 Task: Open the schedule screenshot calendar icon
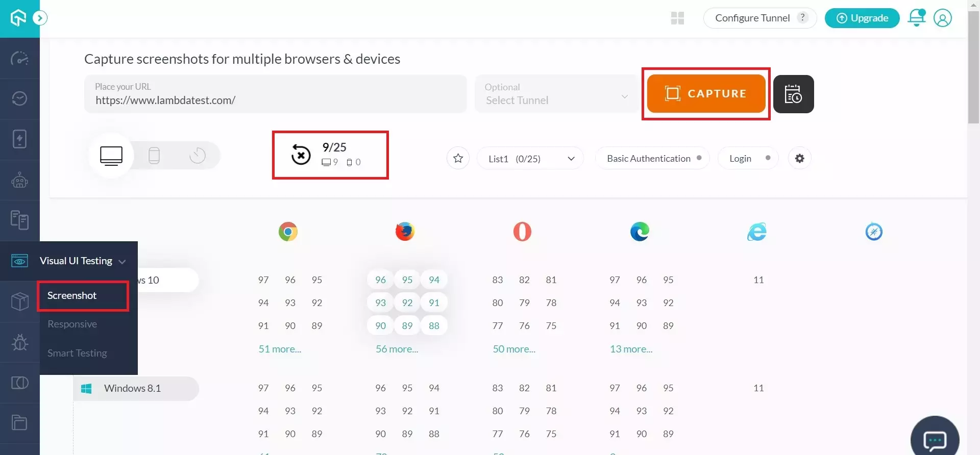click(793, 94)
